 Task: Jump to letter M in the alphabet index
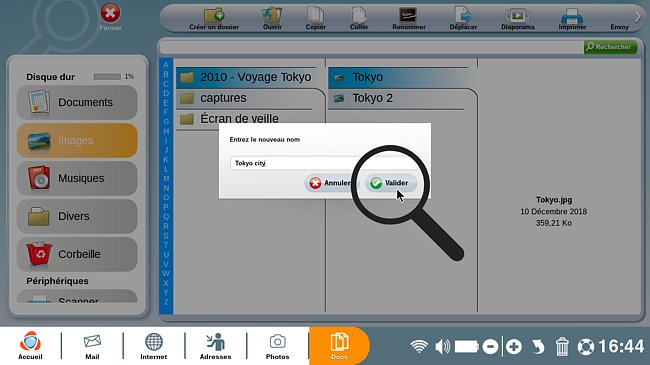coord(166,179)
